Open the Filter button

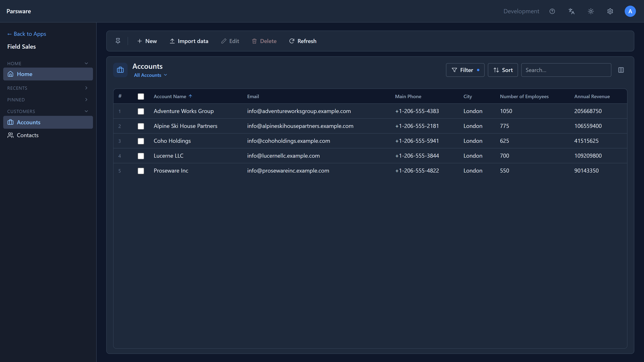tap(465, 70)
